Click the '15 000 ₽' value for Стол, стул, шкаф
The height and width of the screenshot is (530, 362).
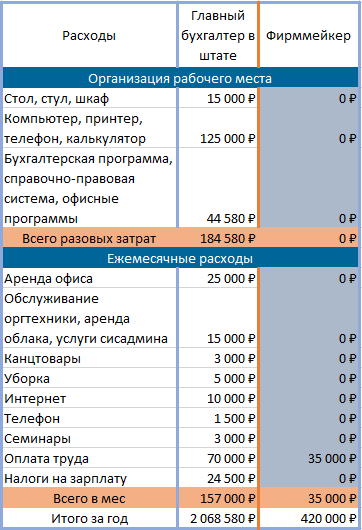[x=218, y=98]
